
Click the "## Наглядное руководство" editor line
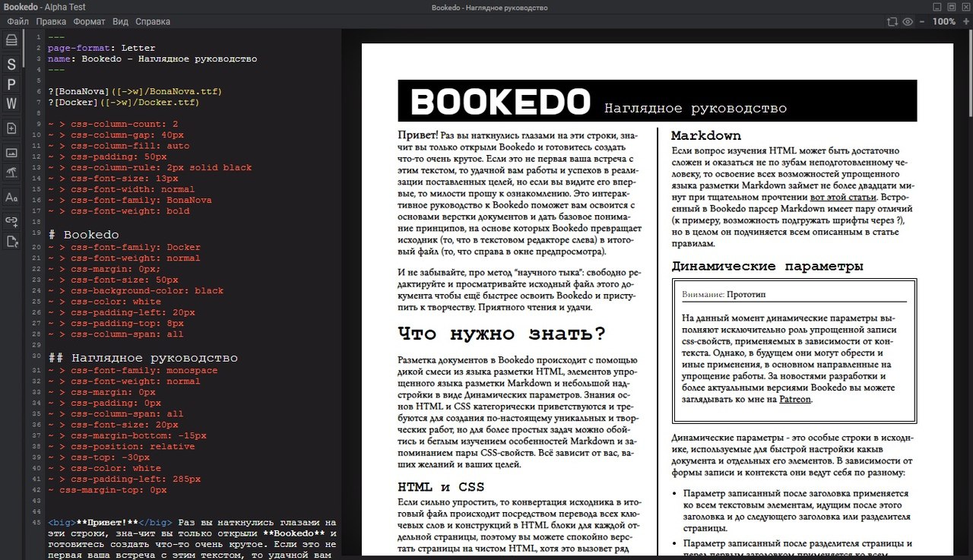tap(142, 358)
